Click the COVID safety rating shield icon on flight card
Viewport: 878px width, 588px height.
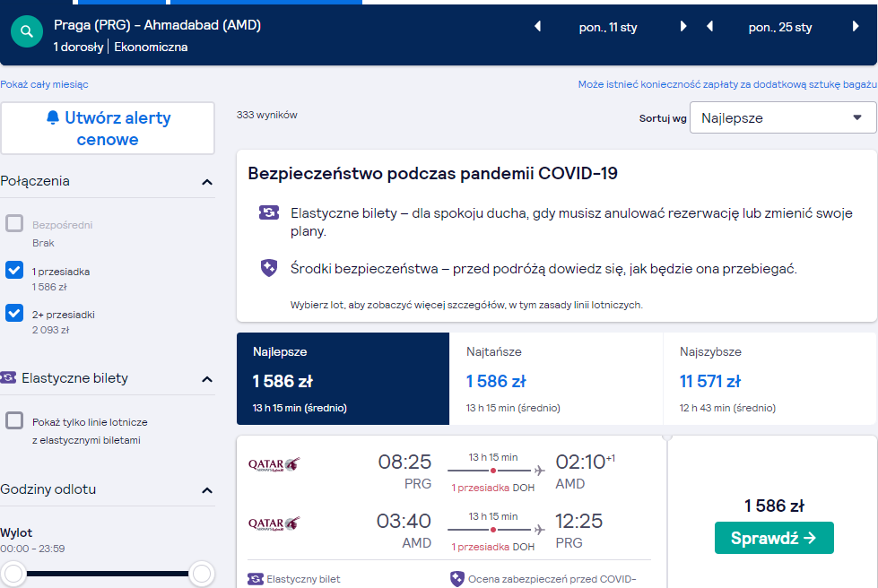[x=456, y=579]
